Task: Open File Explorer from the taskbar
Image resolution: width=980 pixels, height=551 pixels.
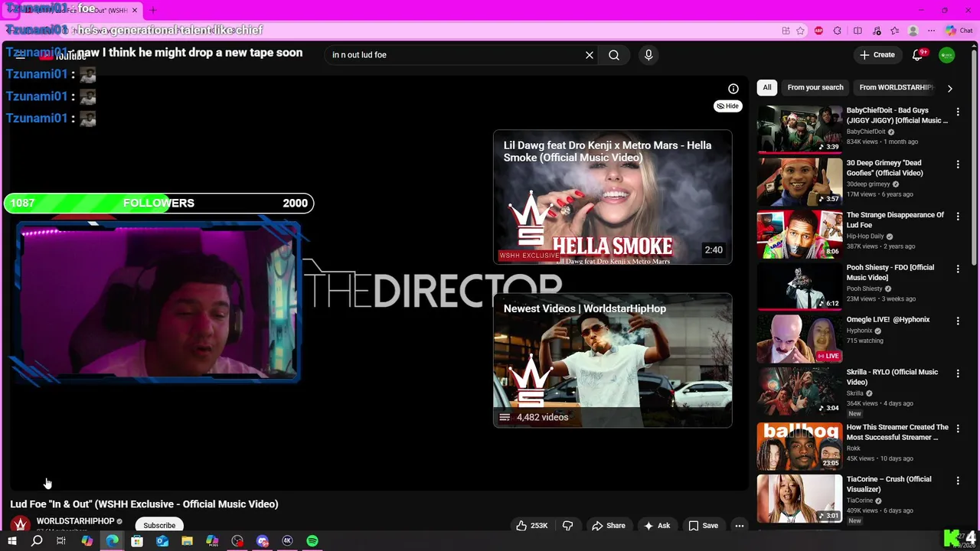Action: (x=187, y=541)
